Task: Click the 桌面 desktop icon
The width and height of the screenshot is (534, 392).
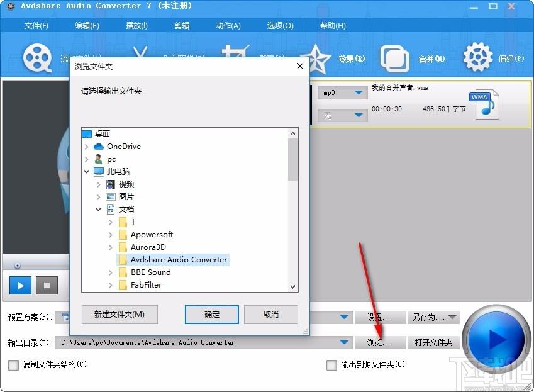Action: pyautogui.click(x=87, y=134)
